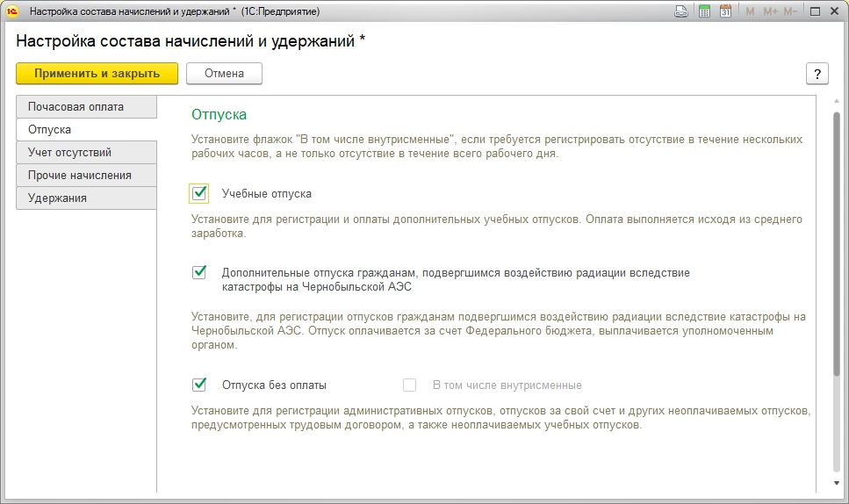849x504 pixels.
Task: Click the print/save document icon in the title bar
Action: [x=681, y=11]
